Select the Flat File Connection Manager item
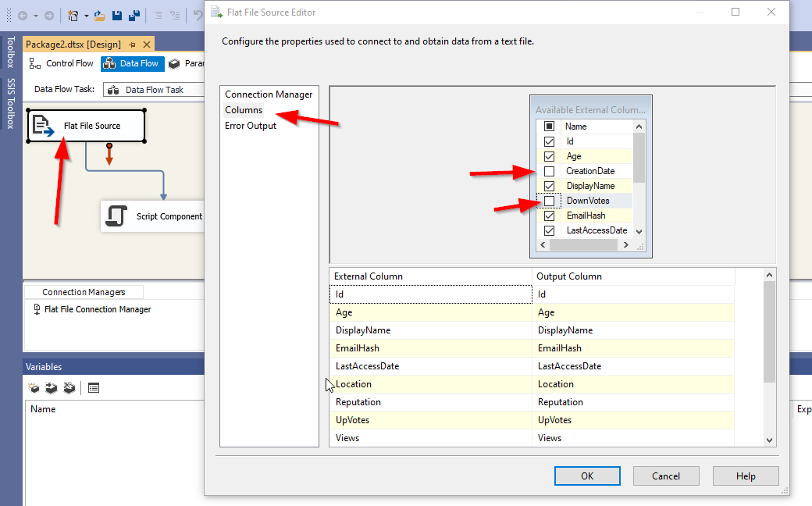This screenshot has height=506, width=812. point(92,309)
